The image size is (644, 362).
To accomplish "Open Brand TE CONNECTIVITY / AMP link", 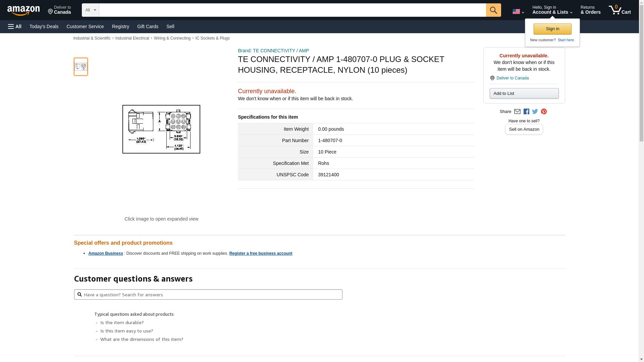I will [x=273, y=51].
